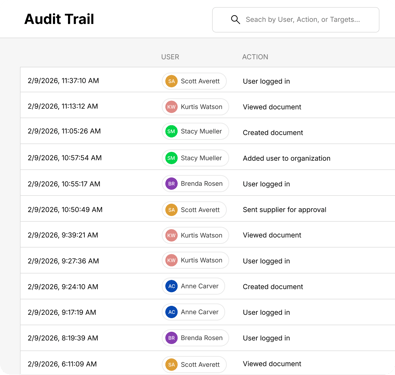The image size is (395, 375).
Task: Click Scott Averett avatar in 11:37:10 AM row
Action: tap(171, 81)
